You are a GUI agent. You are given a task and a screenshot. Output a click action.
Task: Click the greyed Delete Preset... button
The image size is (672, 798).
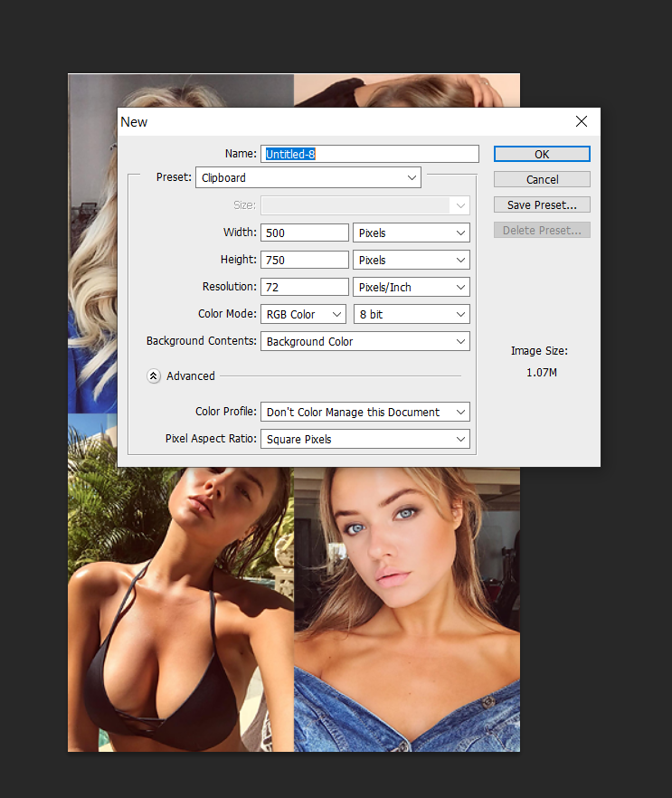click(542, 231)
